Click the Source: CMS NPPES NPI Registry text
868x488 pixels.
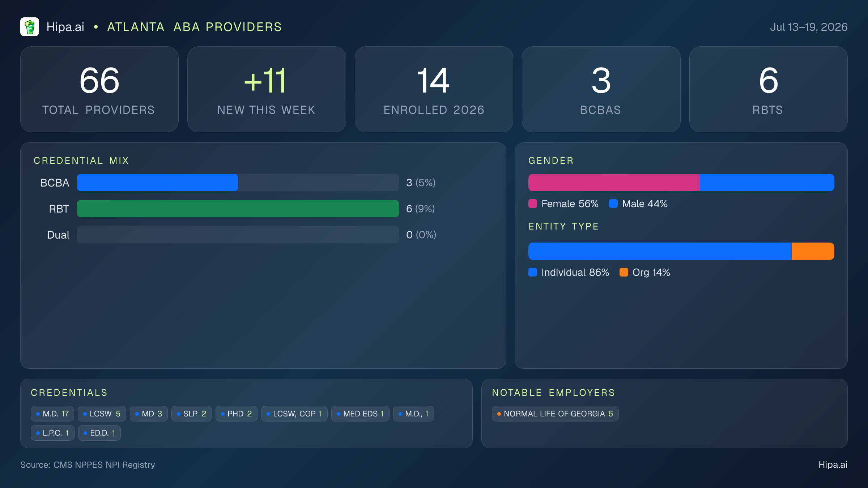coord(88,465)
